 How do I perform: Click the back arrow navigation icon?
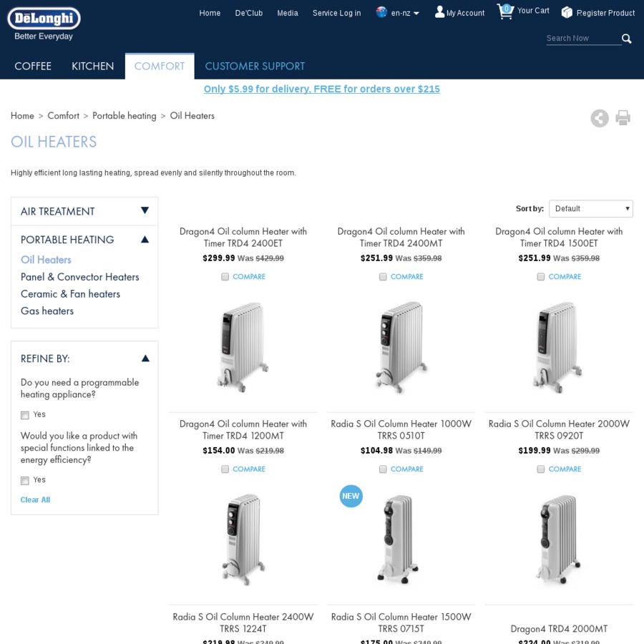[x=600, y=118]
